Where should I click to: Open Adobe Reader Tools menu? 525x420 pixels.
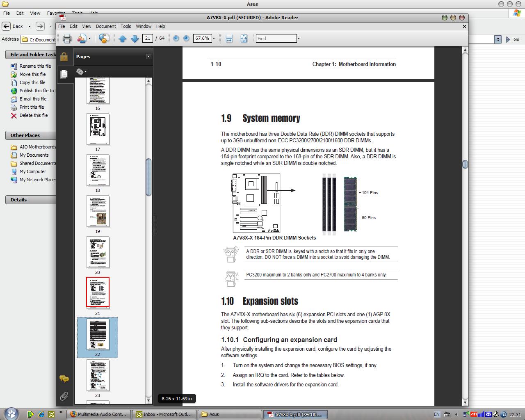[126, 26]
